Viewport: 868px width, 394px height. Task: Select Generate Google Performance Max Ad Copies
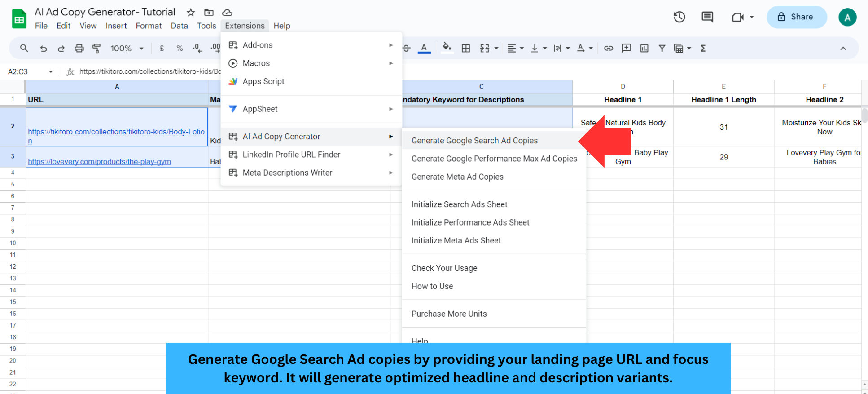click(x=494, y=159)
